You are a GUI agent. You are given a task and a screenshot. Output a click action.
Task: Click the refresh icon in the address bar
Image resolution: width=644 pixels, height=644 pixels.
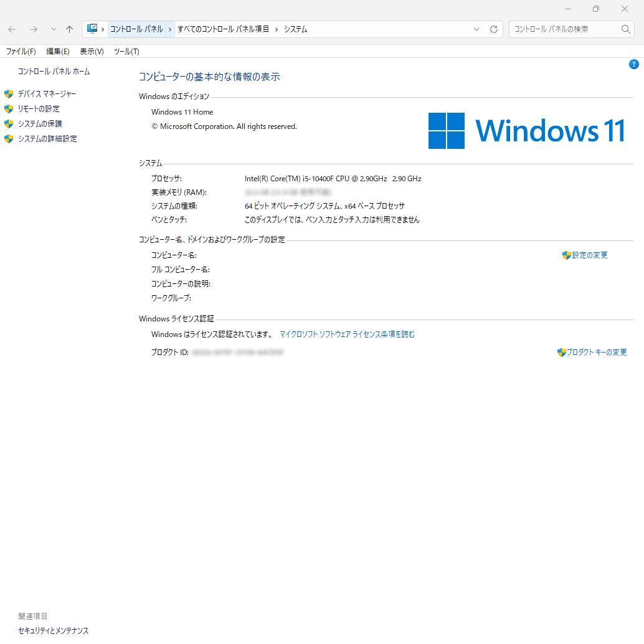click(493, 29)
